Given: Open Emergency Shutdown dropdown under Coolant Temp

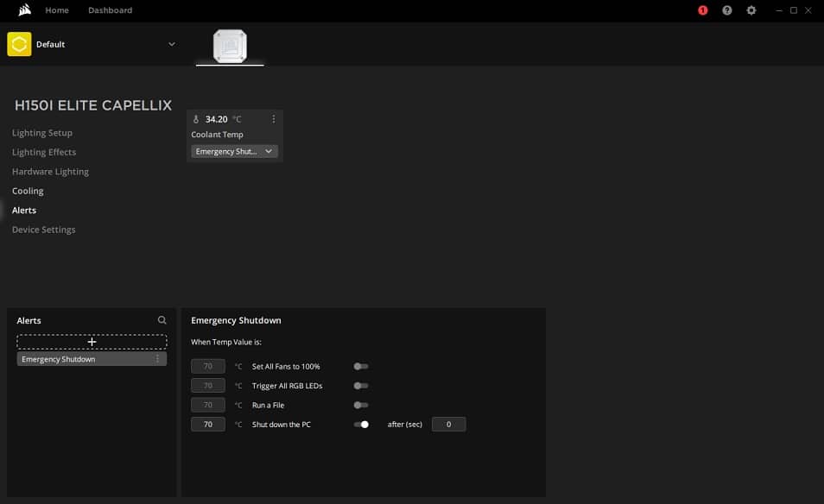Looking at the screenshot, I should tap(234, 152).
